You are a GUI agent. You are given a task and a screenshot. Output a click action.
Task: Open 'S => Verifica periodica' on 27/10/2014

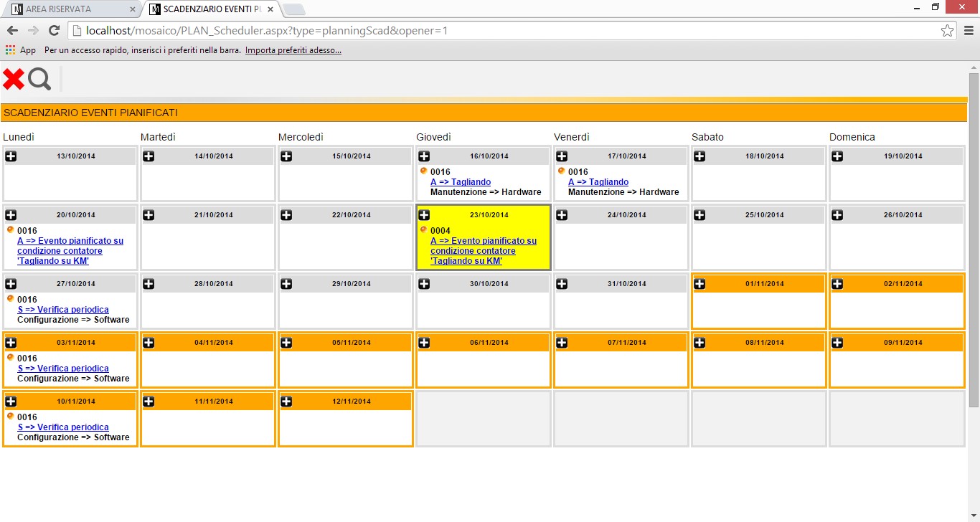63,310
